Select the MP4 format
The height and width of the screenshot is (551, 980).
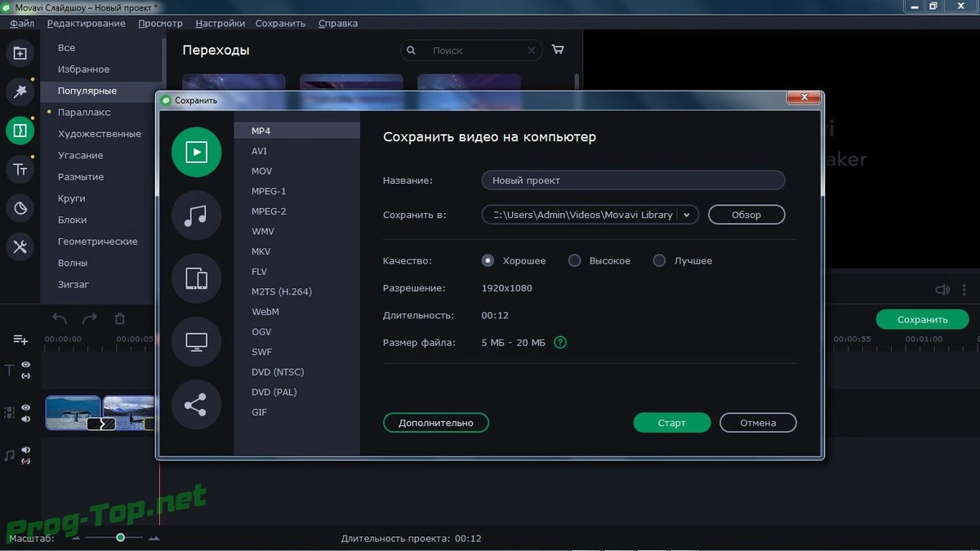296,131
